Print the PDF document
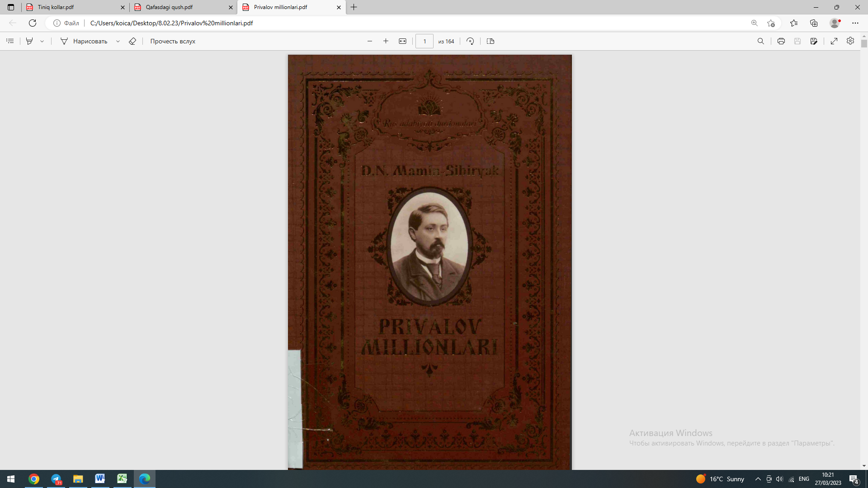This screenshot has height=488, width=868. pos(781,41)
